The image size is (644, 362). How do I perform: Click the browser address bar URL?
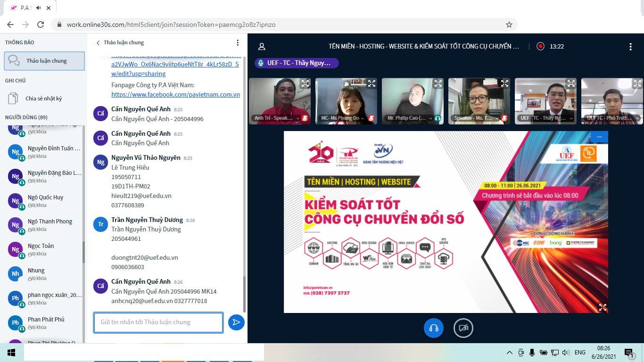171,25
